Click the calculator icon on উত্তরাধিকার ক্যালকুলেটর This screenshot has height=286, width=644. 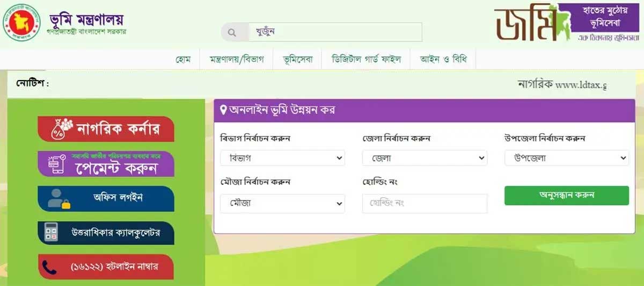(x=52, y=233)
